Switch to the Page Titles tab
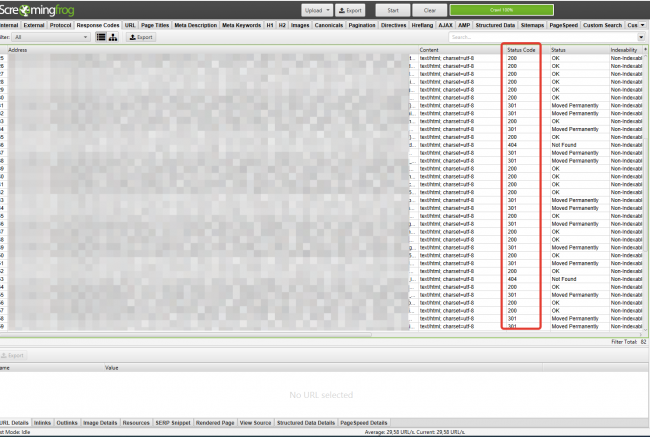The image size is (650, 437). coord(155,24)
